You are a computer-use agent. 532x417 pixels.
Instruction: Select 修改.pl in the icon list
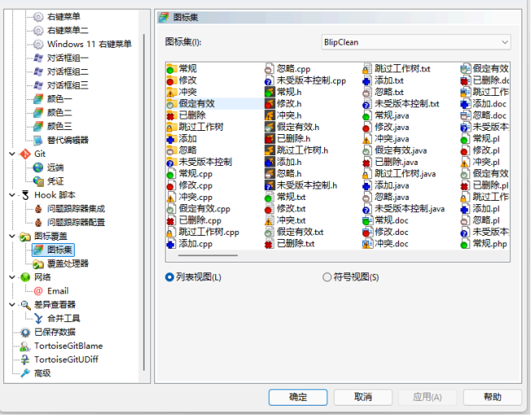[x=487, y=150]
